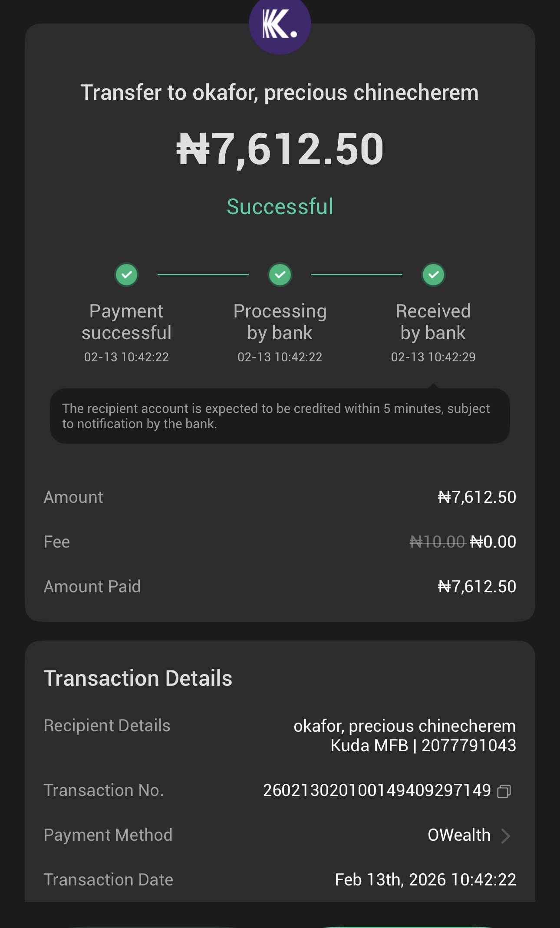Copy the transaction number using copy icon

pos(504,791)
